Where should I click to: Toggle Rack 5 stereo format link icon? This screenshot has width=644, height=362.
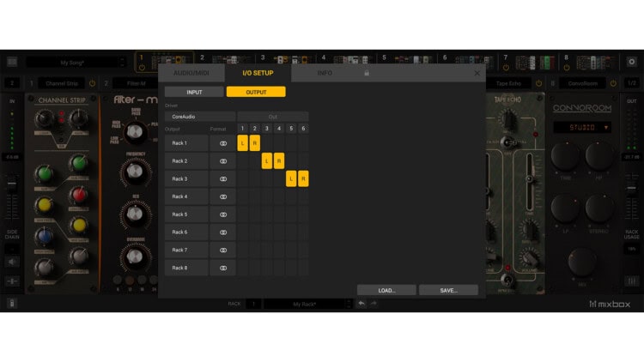coord(223,214)
